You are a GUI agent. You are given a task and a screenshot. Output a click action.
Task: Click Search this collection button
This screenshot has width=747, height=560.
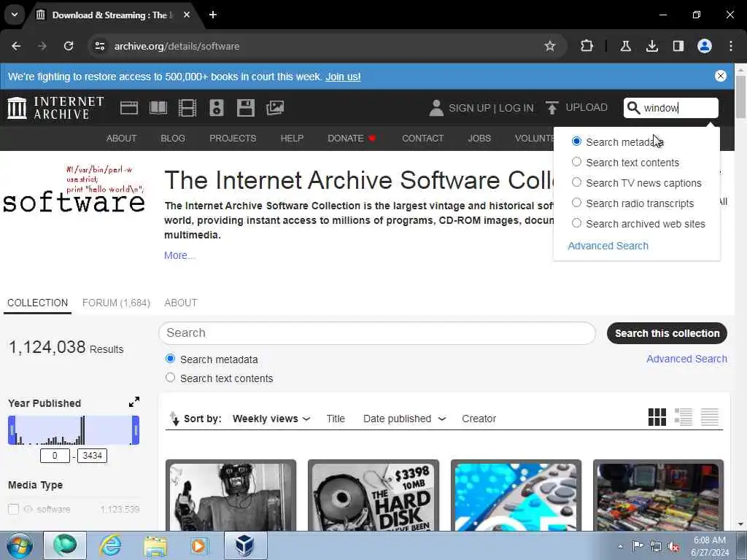click(x=667, y=333)
